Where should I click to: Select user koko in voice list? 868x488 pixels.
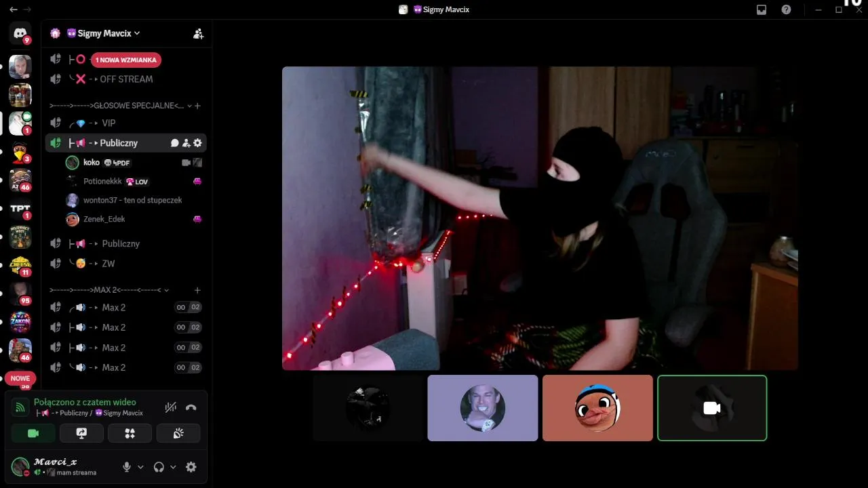[134, 163]
